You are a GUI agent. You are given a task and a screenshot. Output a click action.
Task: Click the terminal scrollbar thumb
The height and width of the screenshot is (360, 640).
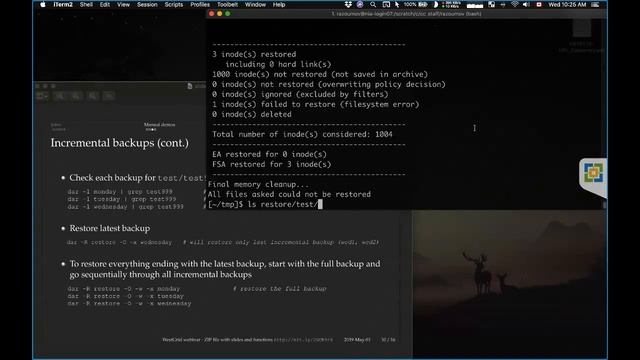pyautogui.click(x=604, y=204)
